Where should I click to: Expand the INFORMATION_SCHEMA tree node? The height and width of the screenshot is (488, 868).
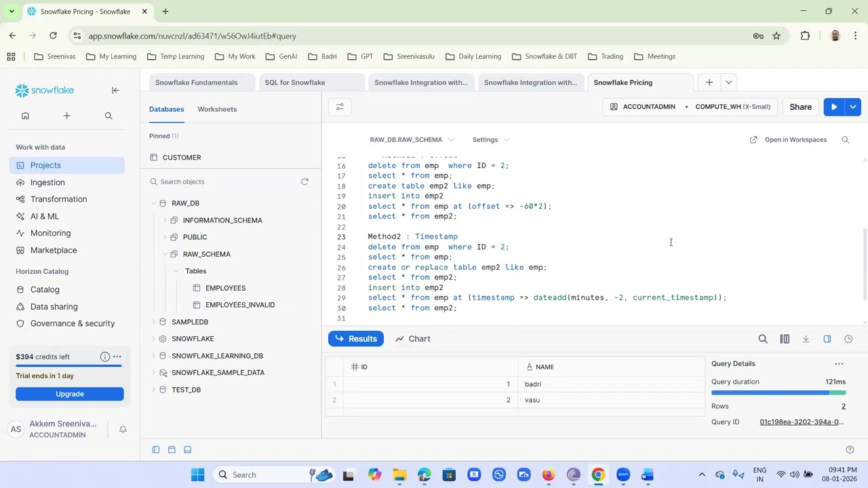click(165, 220)
